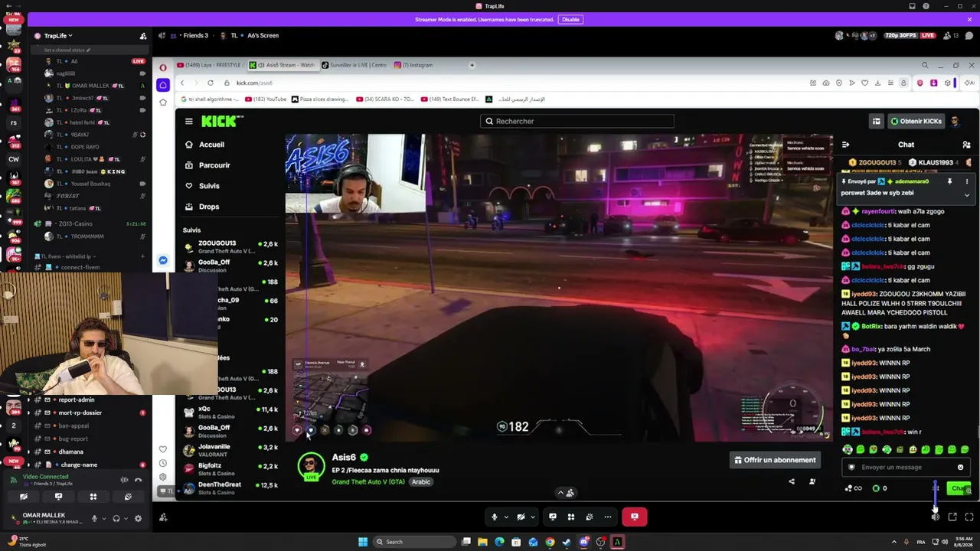Disconnect using the hang-up icon in Video Connected panel
The image size is (980, 551).
[x=139, y=480]
